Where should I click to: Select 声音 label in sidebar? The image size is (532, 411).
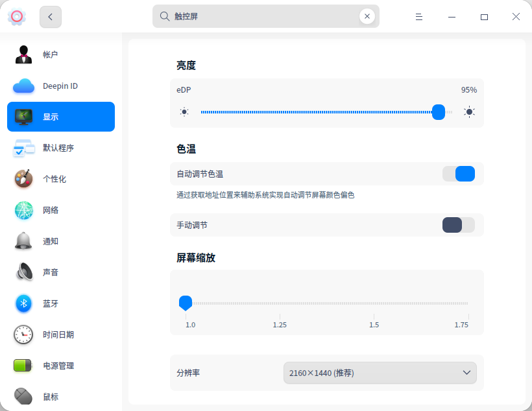[x=51, y=272]
